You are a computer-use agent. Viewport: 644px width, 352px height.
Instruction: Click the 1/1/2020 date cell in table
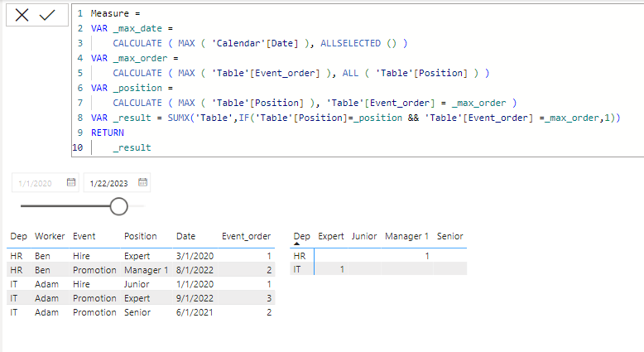[x=195, y=284]
